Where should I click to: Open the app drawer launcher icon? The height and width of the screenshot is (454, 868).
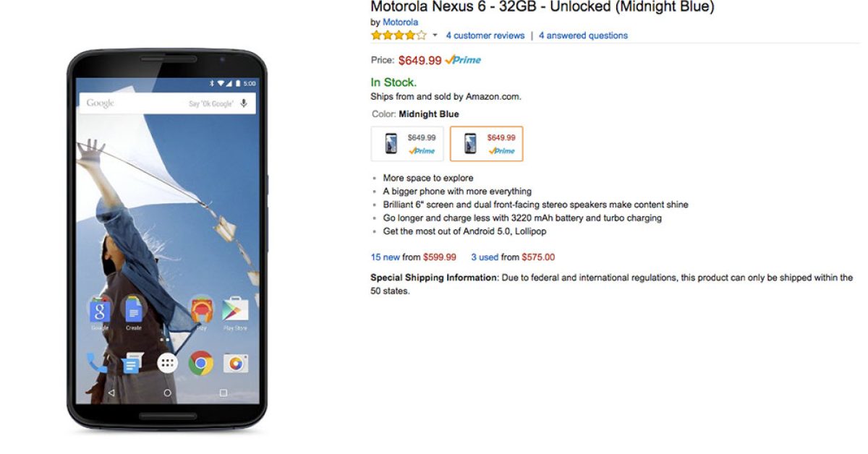point(167,363)
